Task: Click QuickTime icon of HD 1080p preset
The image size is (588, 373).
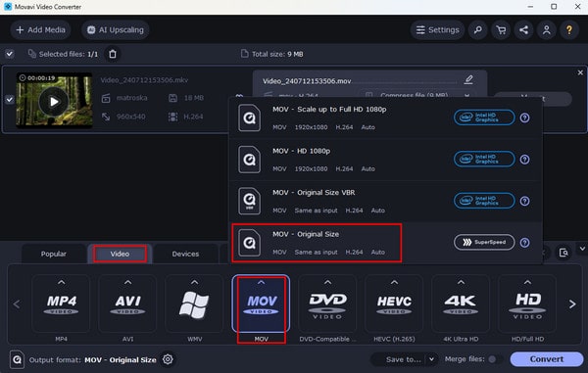Action: point(249,160)
